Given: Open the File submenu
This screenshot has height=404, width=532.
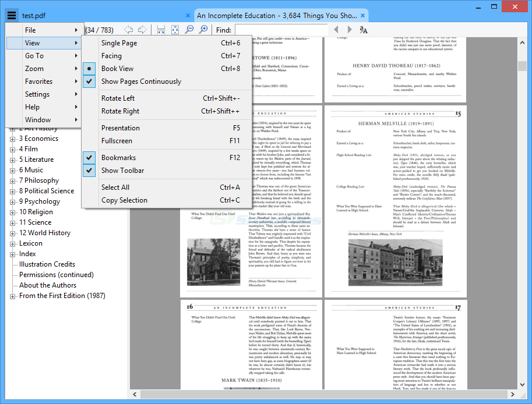Looking at the screenshot, I should (43, 30).
